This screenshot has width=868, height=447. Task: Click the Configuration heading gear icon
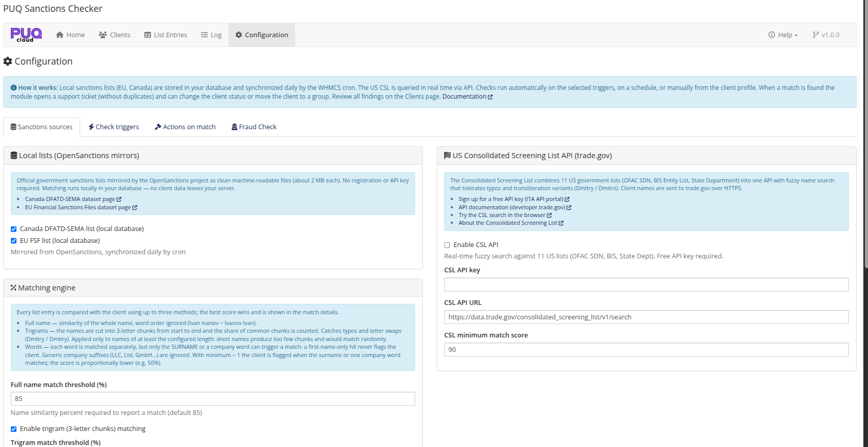8,61
